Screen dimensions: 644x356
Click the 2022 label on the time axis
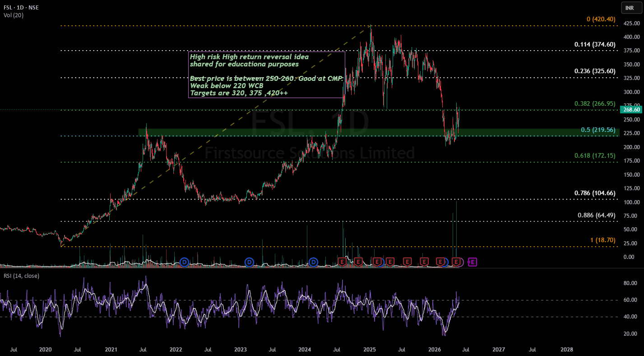coord(176,349)
